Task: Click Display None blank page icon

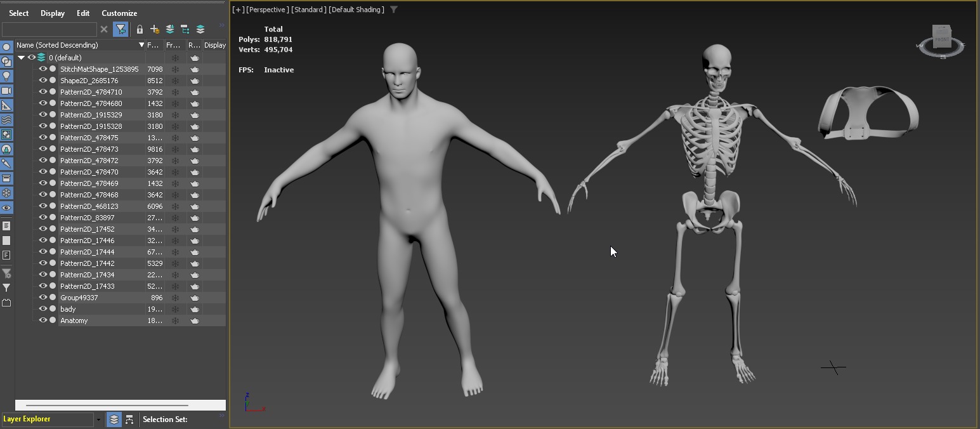Action: click(x=6, y=241)
